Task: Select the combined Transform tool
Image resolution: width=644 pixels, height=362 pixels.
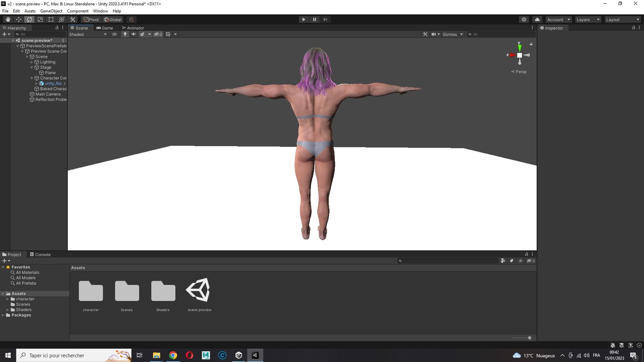Action: 62,20
